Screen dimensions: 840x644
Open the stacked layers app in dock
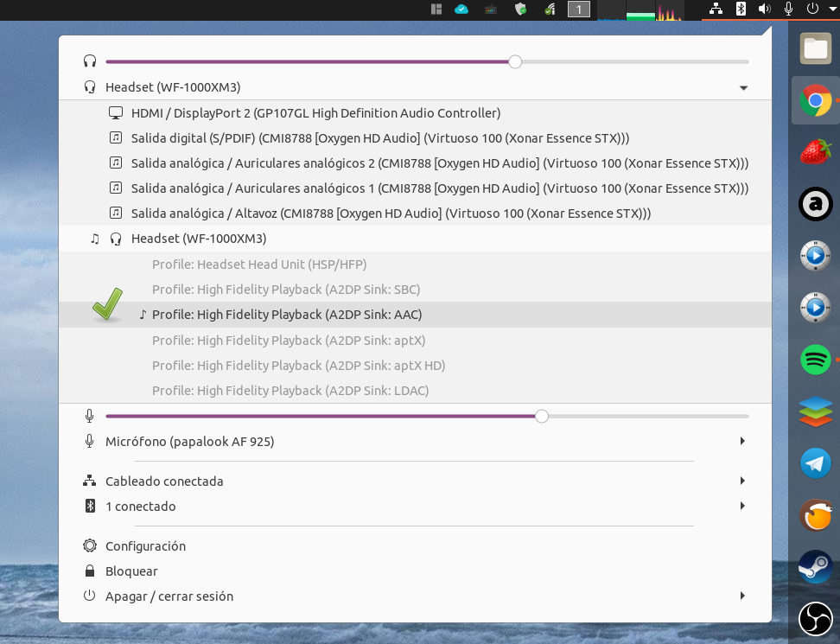point(816,411)
